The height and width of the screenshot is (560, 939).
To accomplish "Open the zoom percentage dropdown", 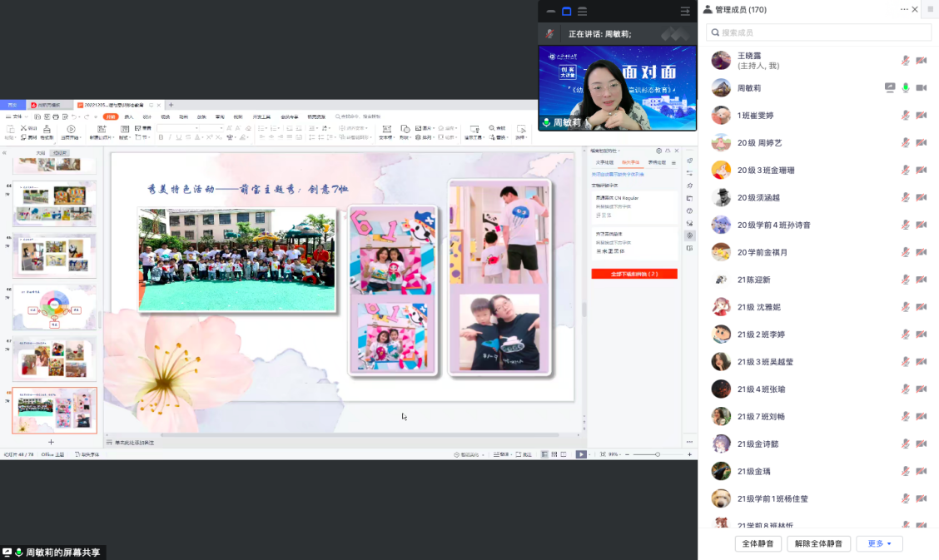I will [x=614, y=454].
